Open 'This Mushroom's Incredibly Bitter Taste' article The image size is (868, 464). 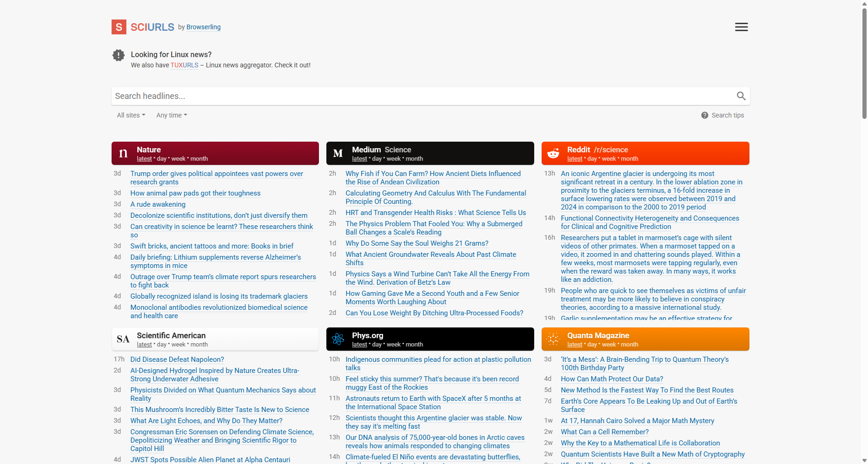(220, 410)
